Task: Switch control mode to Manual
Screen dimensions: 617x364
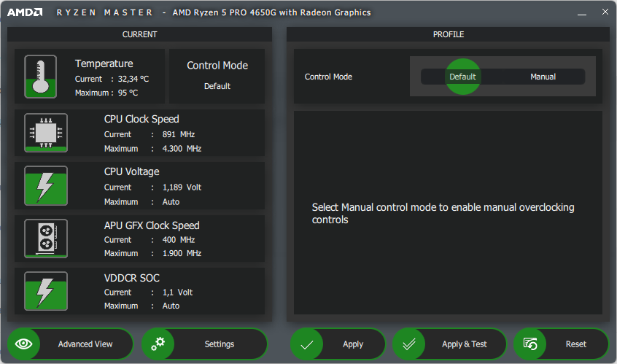Action: (543, 77)
